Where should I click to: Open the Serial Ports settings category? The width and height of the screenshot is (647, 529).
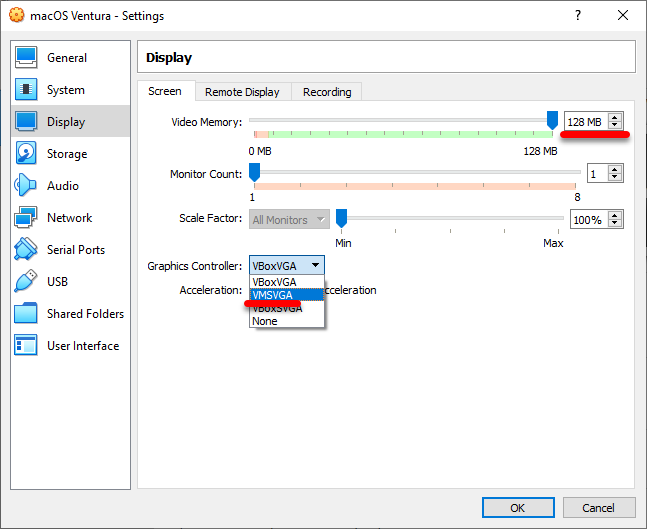pyautogui.click(x=70, y=249)
